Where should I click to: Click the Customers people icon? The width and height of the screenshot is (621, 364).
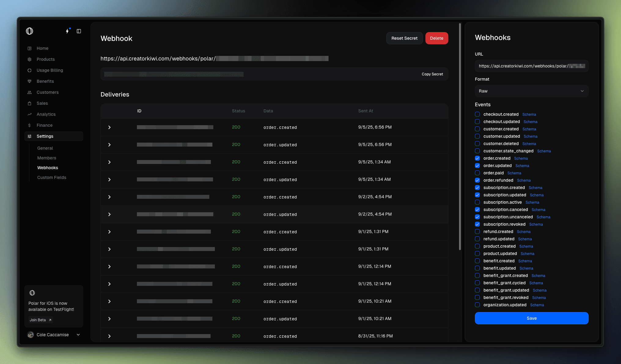(29, 92)
